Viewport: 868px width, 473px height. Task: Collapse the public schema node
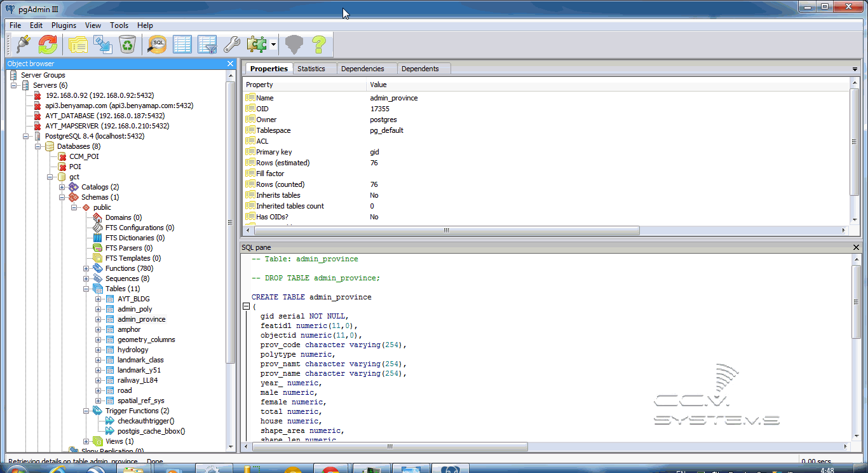pyautogui.click(x=74, y=207)
